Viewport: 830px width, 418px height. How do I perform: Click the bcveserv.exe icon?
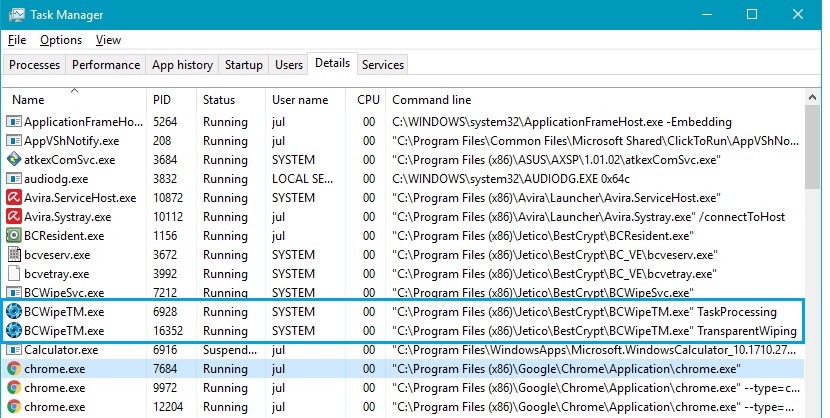[14, 255]
